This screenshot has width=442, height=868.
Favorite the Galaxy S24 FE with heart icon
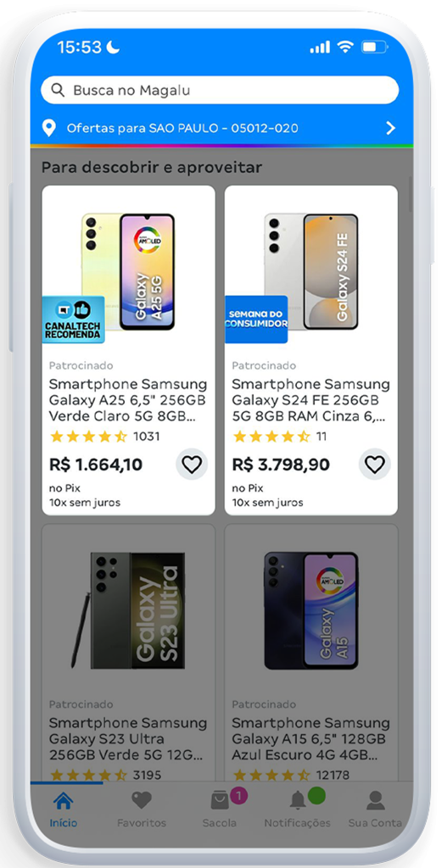(374, 464)
